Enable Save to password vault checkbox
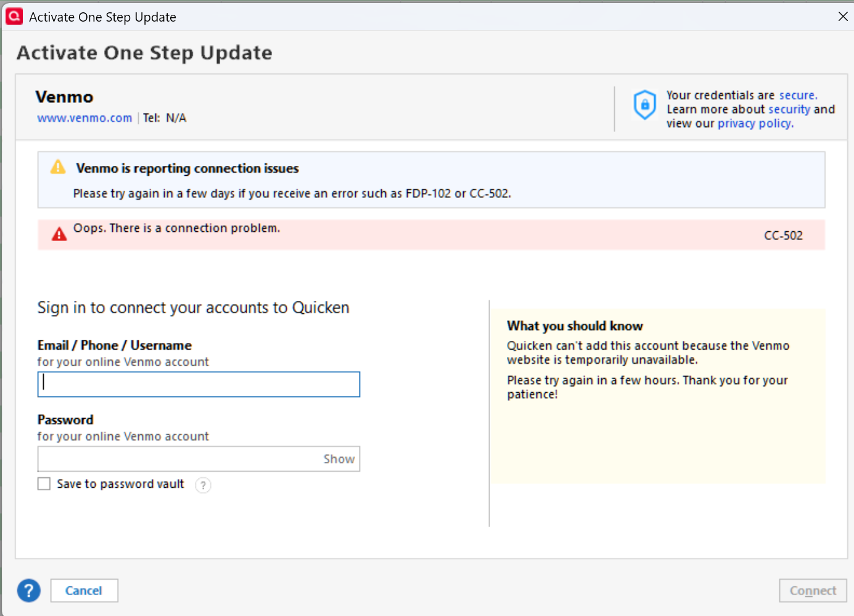 (44, 484)
